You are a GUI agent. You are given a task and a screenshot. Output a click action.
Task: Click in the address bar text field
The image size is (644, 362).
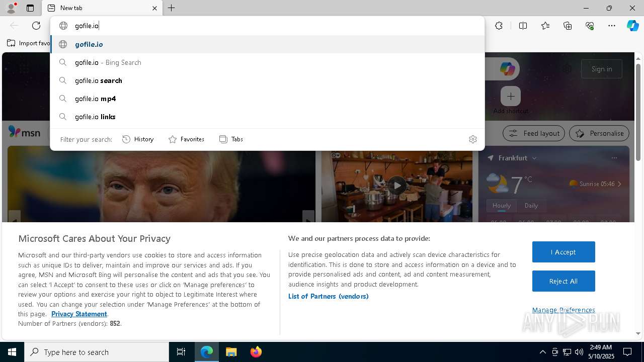(267, 26)
